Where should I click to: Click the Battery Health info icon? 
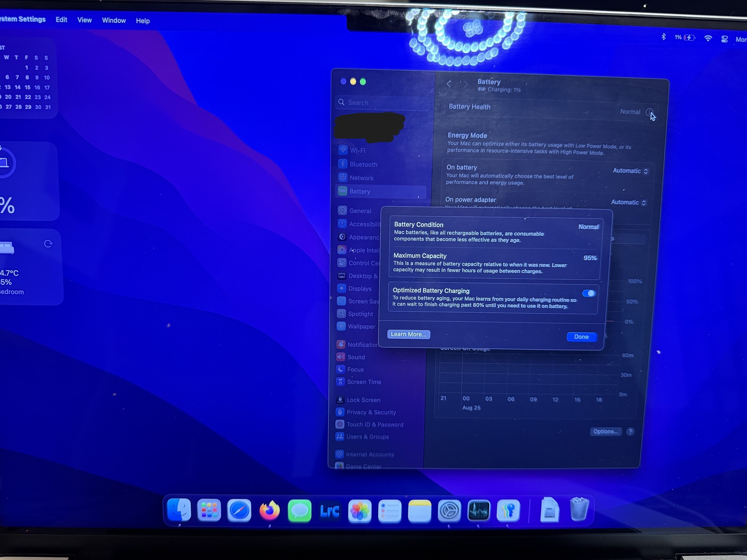649,112
